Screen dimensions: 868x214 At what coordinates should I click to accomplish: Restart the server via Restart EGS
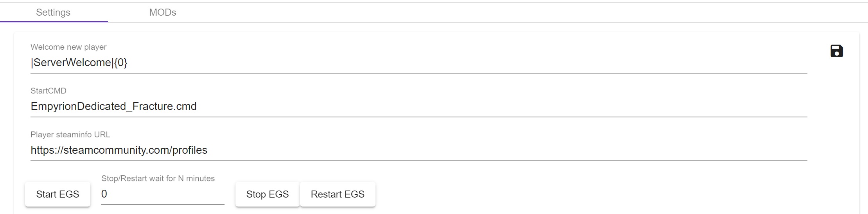[338, 194]
